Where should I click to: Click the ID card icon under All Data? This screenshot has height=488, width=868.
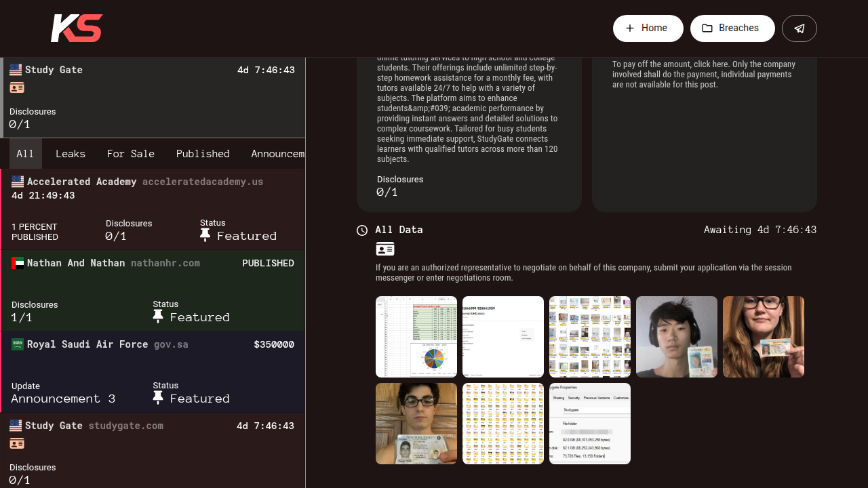[x=385, y=249]
